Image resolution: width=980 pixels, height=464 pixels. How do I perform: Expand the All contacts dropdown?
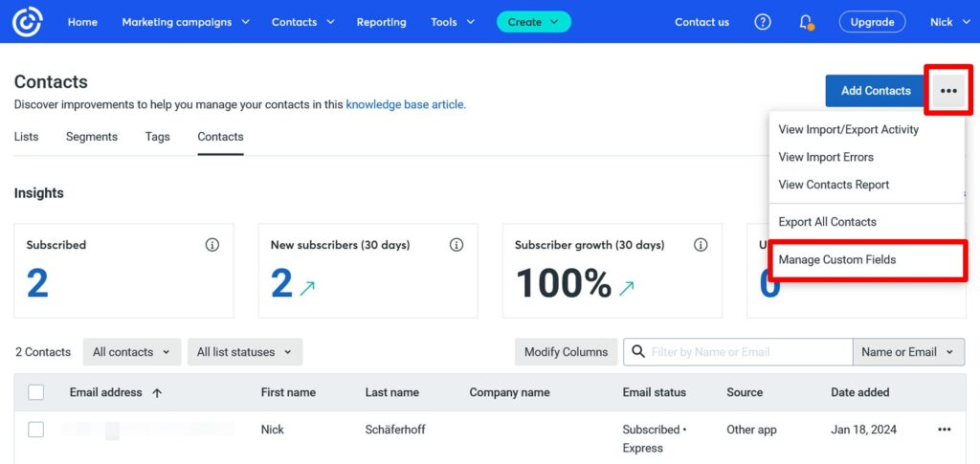(131, 352)
